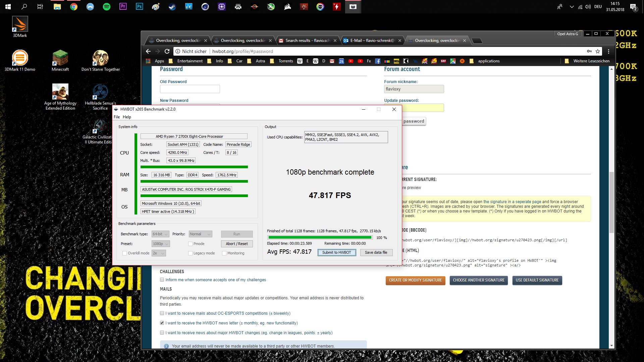Launch Adobe Photoshop from the taskbar
644x362 pixels.
(x=140, y=6)
